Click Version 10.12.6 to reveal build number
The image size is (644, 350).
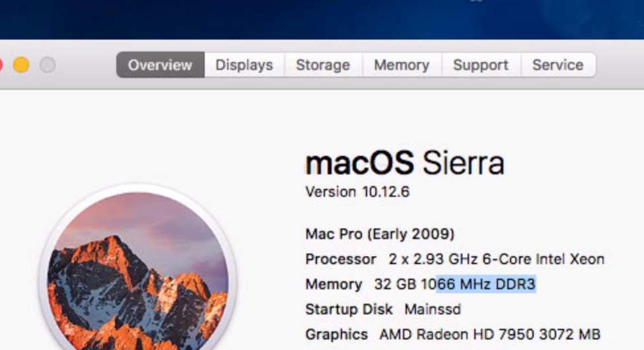tap(357, 192)
